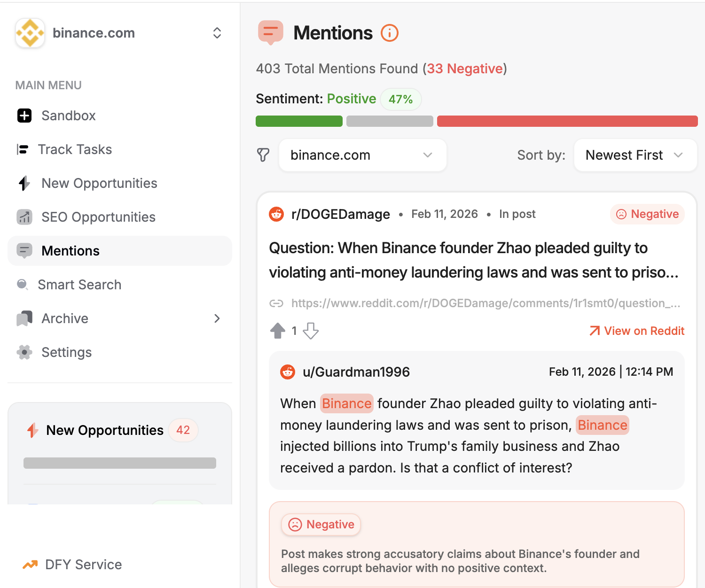The height and width of the screenshot is (588, 705).
Task: Click the Settings gear icon
Action: (x=24, y=352)
